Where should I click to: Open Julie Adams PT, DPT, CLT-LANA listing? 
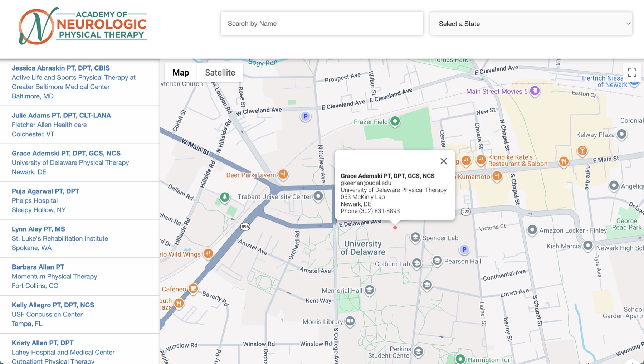(x=80, y=125)
